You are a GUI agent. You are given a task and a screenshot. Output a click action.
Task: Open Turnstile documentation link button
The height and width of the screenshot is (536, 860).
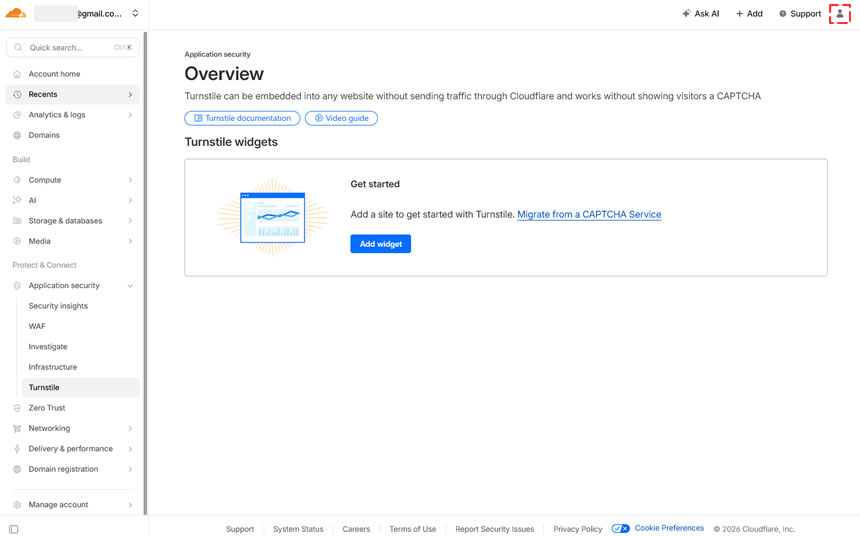(x=242, y=118)
